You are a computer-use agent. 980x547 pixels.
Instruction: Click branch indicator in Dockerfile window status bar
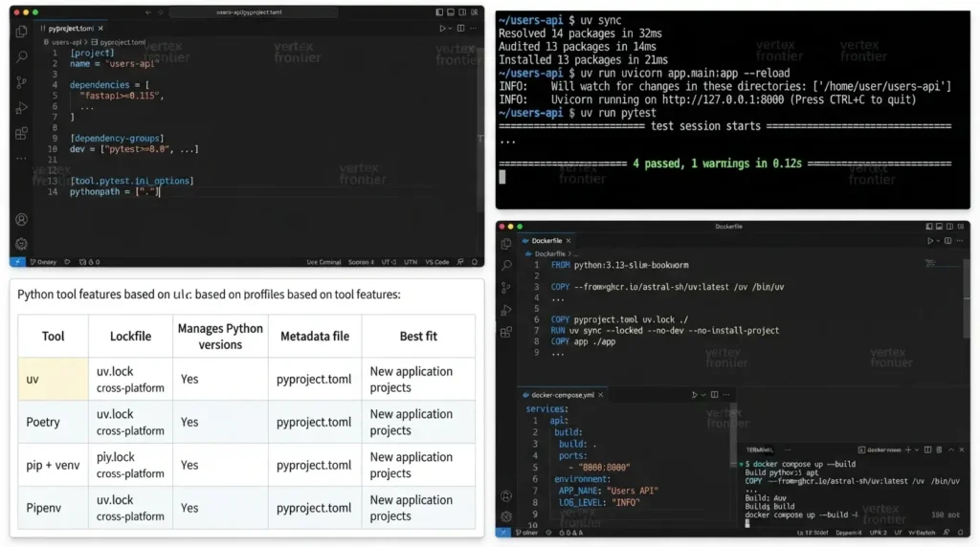[526, 533]
